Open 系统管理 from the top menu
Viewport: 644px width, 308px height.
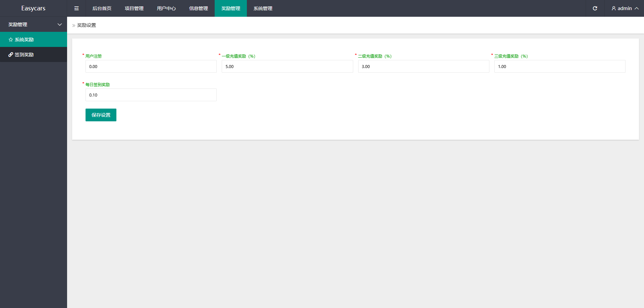coord(263,8)
